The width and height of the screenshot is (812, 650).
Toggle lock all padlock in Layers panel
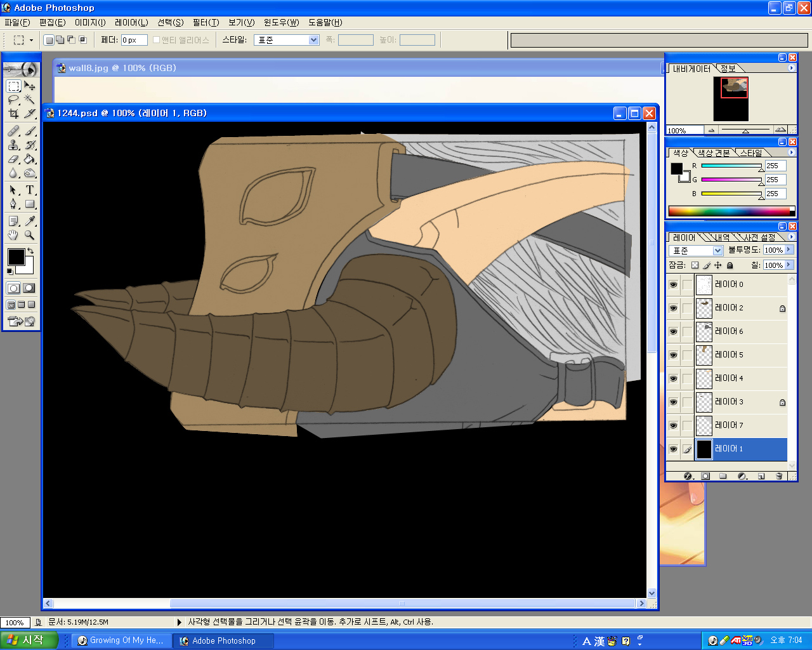tap(730, 265)
